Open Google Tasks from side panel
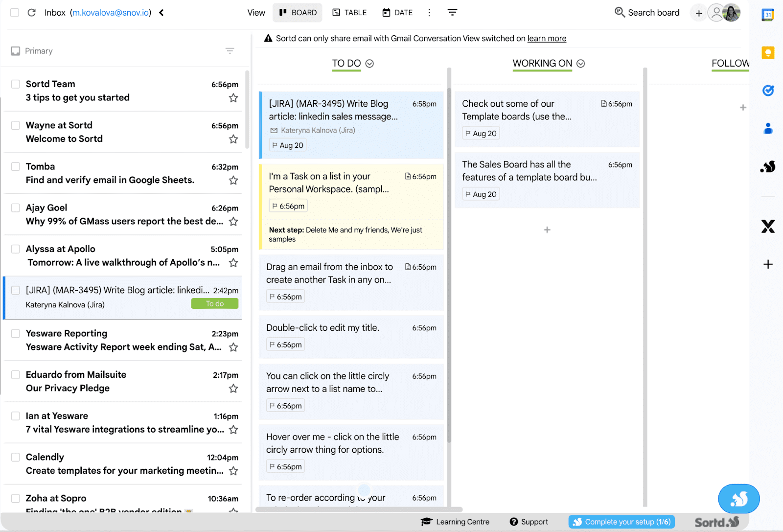The height and width of the screenshot is (532, 783). 768,91
